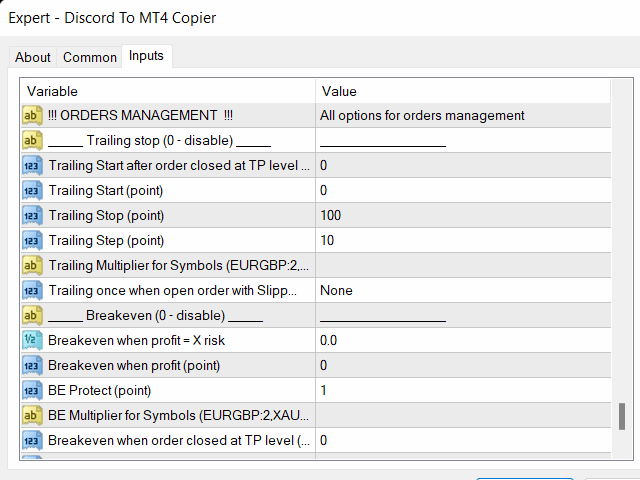Viewport: 640px width, 480px height.
Task: Select the Inputs tab
Action: [x=146, y=56]
